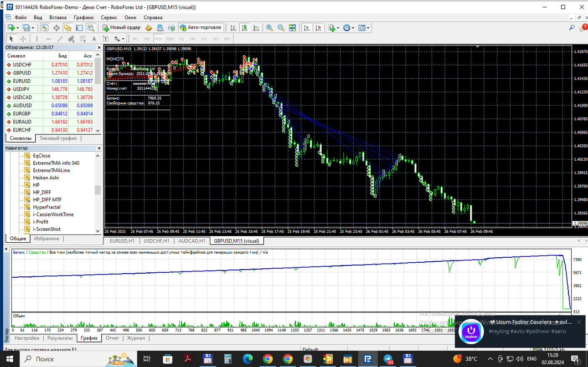588x367 pixels.
Task: Open the Сервис menu
Action: 109,17
